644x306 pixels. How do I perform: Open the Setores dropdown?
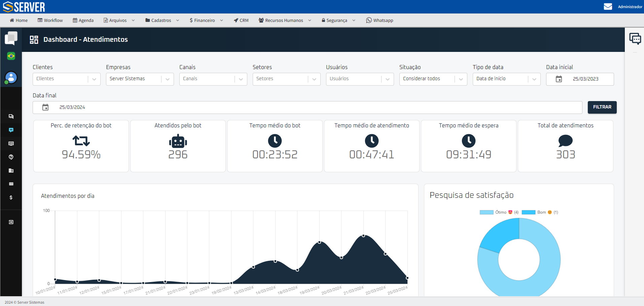pyautogui.click(x=287, y=79)
